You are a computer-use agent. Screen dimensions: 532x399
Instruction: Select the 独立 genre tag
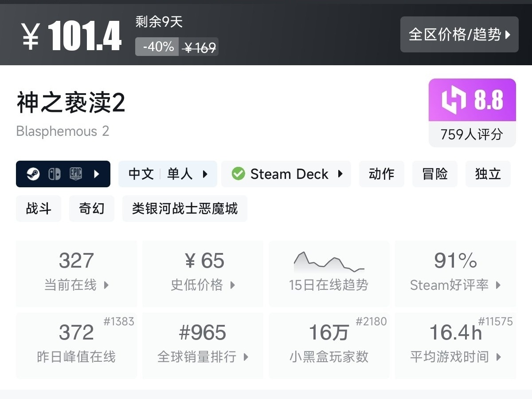point(488,174)
